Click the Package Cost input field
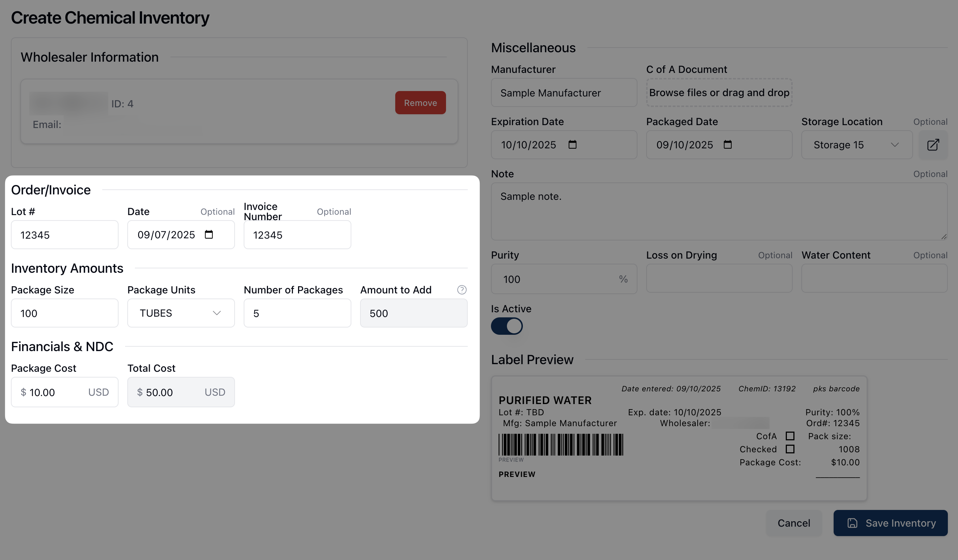 tap(57, 392)
